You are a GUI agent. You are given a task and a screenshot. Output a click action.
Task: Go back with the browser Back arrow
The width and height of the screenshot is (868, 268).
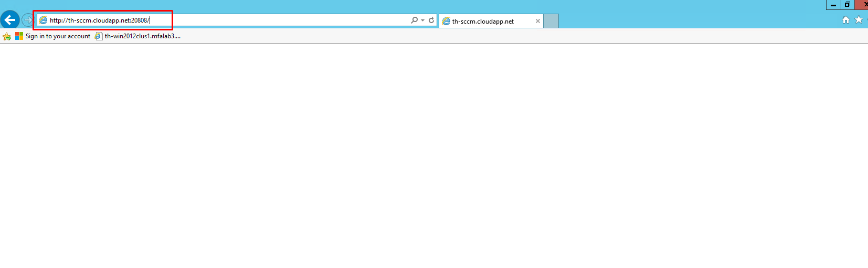coord(10,20)
